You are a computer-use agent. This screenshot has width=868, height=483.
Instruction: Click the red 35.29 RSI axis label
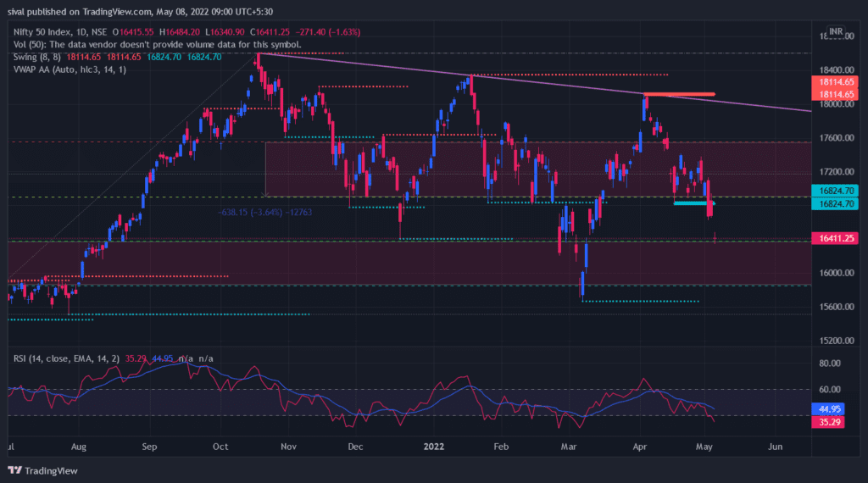pyautogui.click(x=828, y=422)
